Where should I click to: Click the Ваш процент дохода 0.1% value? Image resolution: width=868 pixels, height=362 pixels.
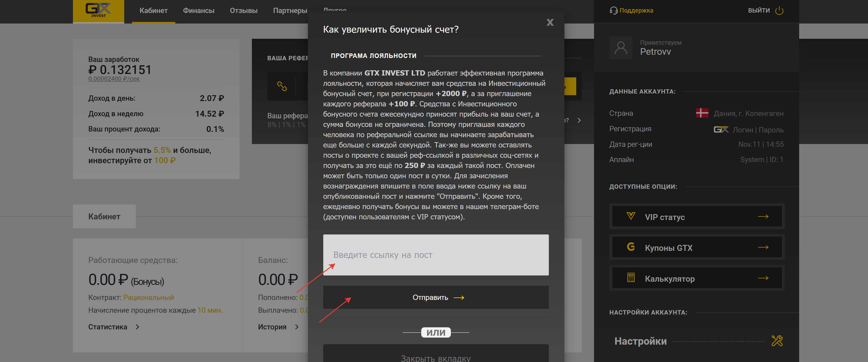[215, 129]
